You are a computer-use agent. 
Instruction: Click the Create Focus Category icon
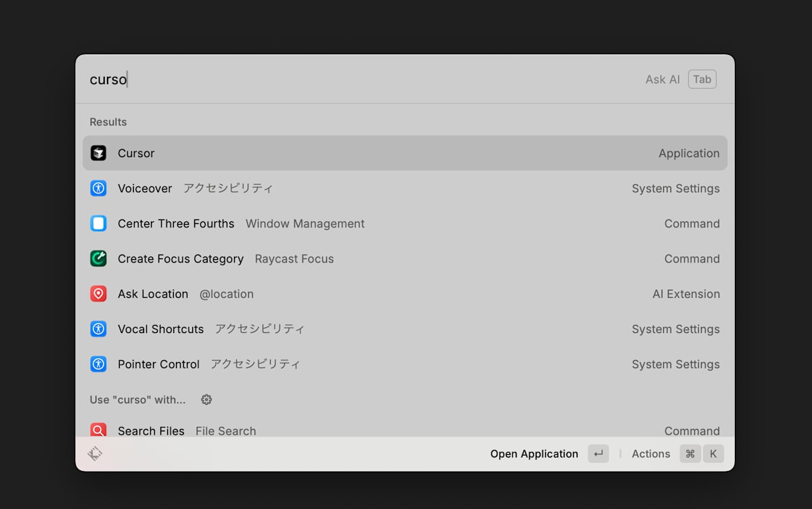pyautogui.click(x=99, y=259)
